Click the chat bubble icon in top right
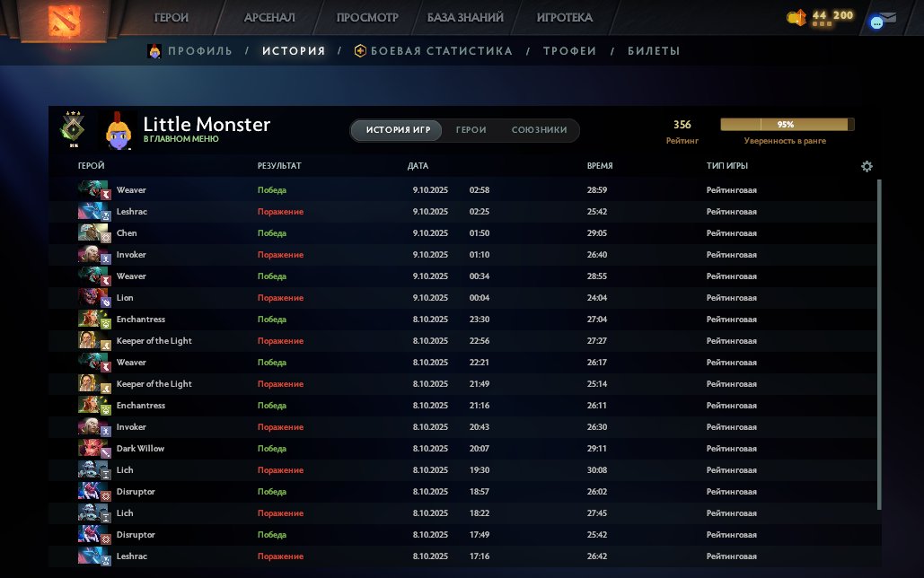Image resolution: width=924 pixels, height=578 pixels. [877, 22]
